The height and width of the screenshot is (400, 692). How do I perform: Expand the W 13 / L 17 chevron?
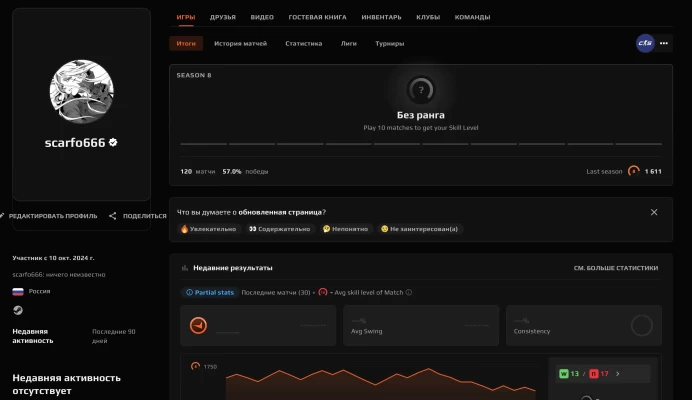618,374
